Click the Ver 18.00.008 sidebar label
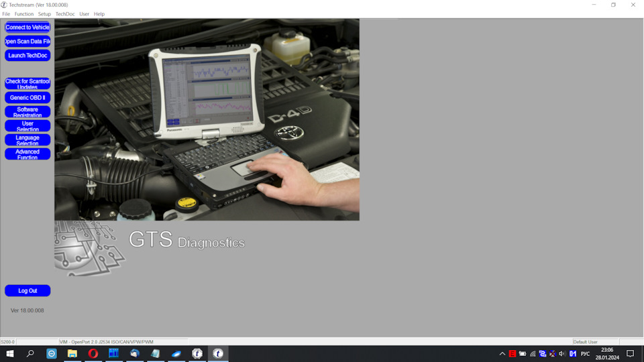 click(27, 310)
